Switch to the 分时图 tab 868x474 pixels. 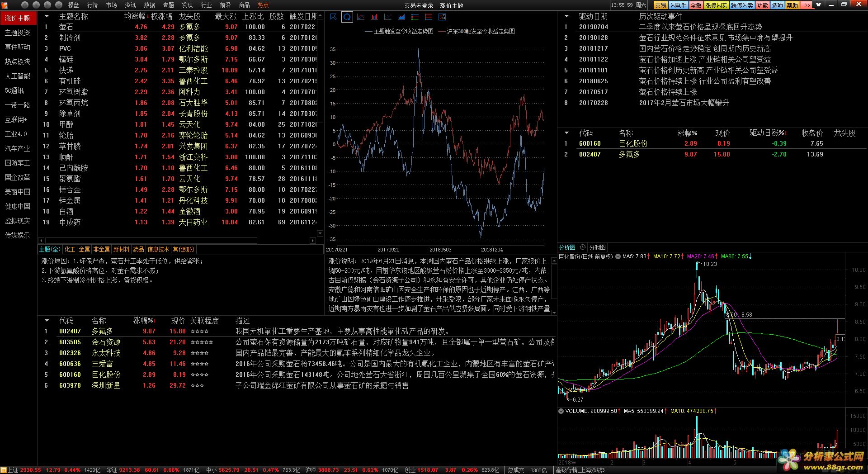597,247
